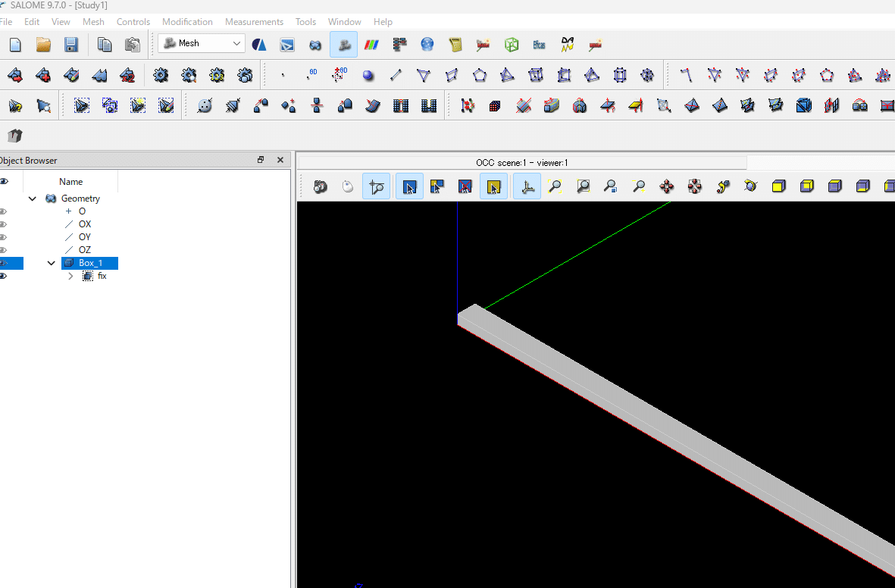Image resolution: width=895 pixels, height=588 pixels.
Task: Undock the Object Browser panel
Action: point(261,160)
